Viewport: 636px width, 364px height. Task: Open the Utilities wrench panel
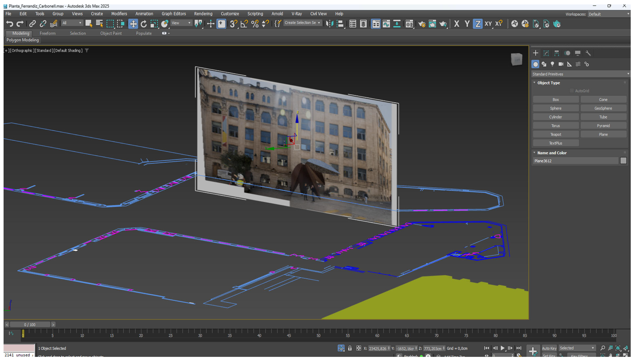588,53
